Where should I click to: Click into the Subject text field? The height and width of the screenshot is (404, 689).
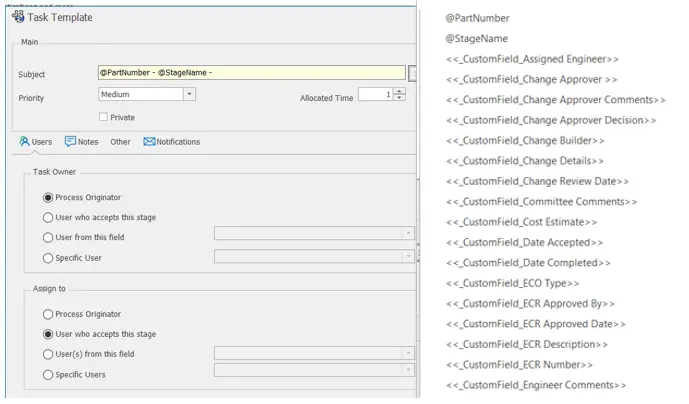(252, 73)
